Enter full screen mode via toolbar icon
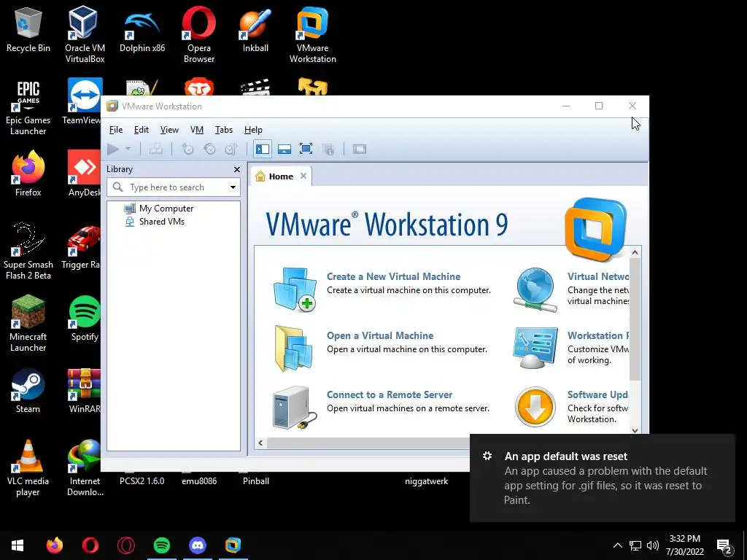 [306, 149]
